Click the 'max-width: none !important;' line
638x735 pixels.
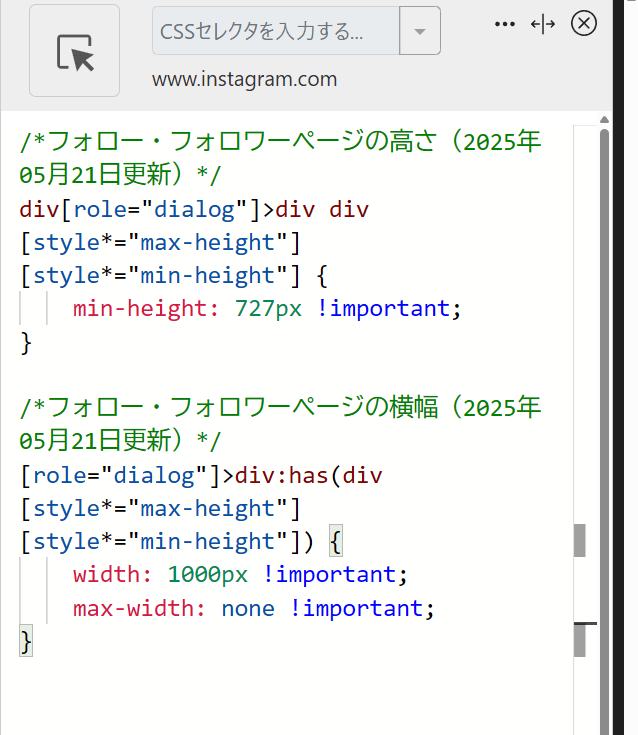254,608
